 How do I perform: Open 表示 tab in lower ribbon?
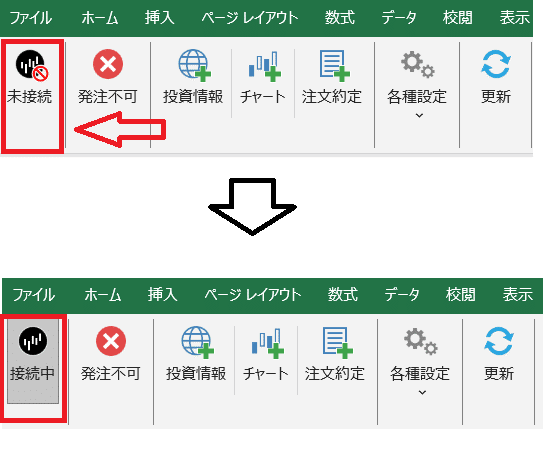coord(518,295)
